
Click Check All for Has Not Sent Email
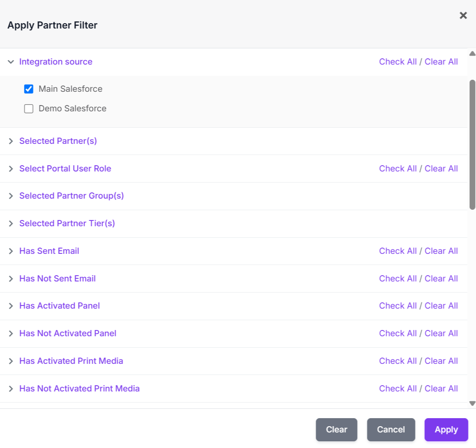tap(398, 279)
